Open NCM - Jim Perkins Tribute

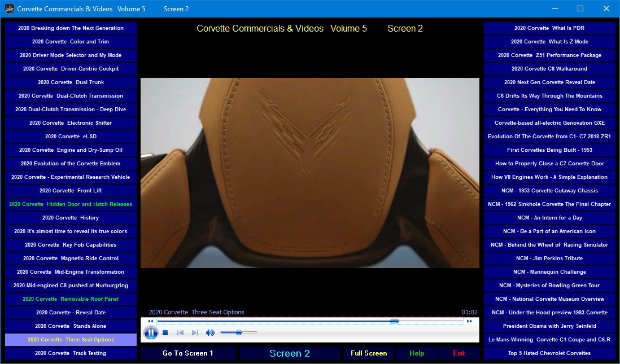[549, 258]
